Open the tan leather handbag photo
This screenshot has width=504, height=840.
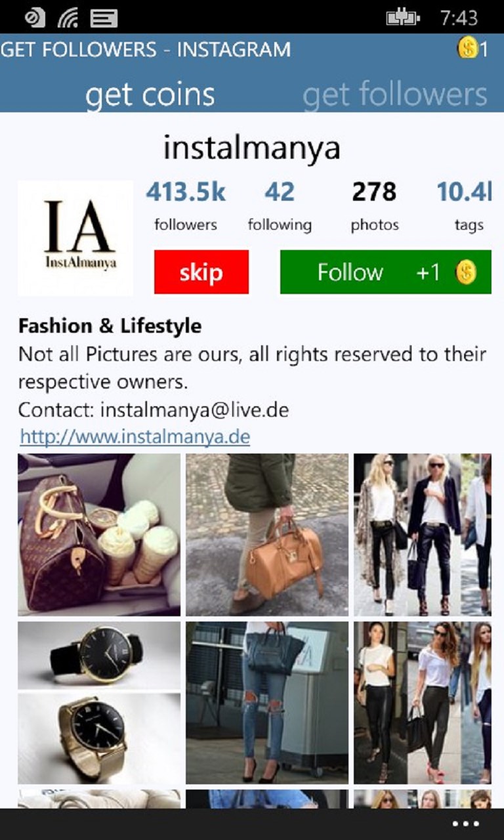tap(267, 535)
